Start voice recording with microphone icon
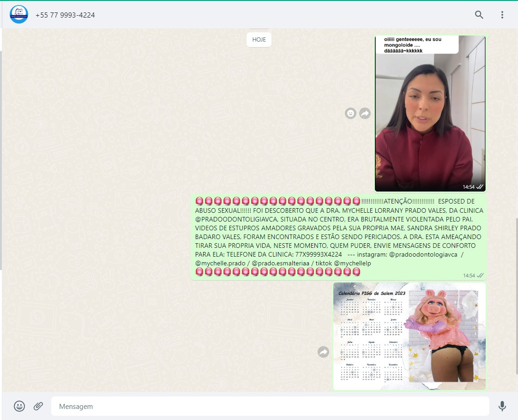Image resolution: width=518 pixels, height=420 pixels. coord(502,406)
